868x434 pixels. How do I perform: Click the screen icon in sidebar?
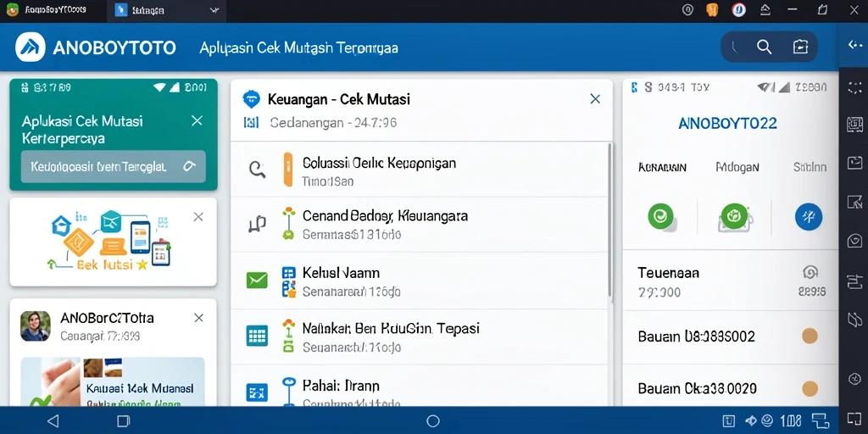pyautogui.click(x=854, y=163)
